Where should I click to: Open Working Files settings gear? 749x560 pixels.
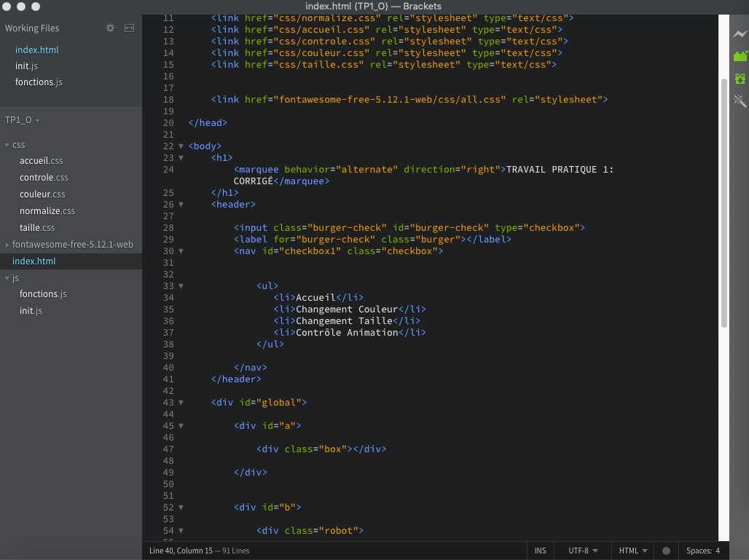pos(110,28)
